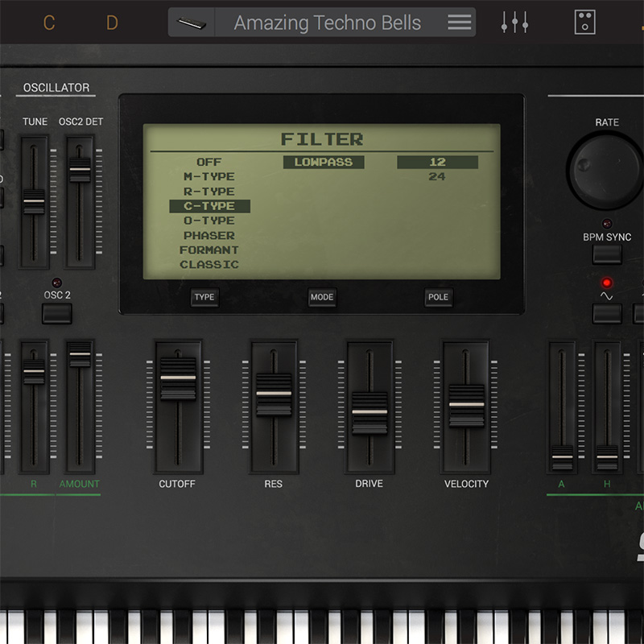Select the sine waveform button
This screenshot has width=644, height=644.
607,312
